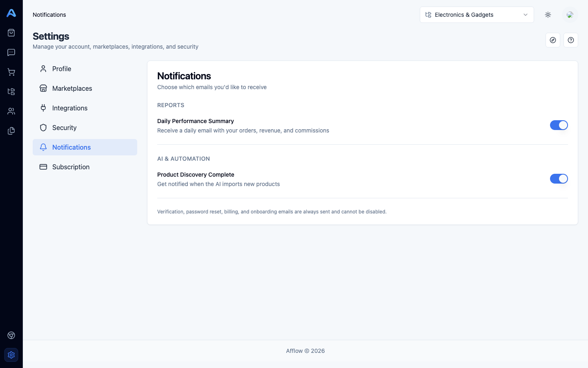Open Settings via the gear icon
Viewport: 588px width, 368px height.
tap(11, 355)
